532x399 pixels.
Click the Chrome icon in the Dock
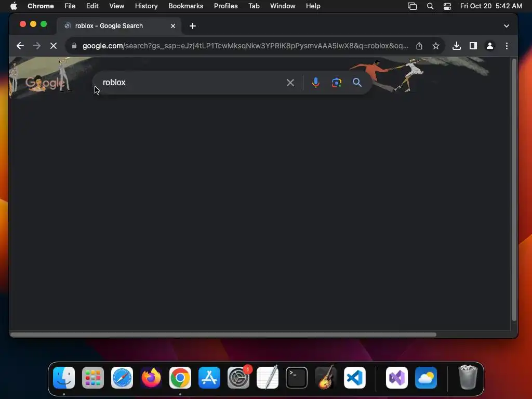pos(180,378)
